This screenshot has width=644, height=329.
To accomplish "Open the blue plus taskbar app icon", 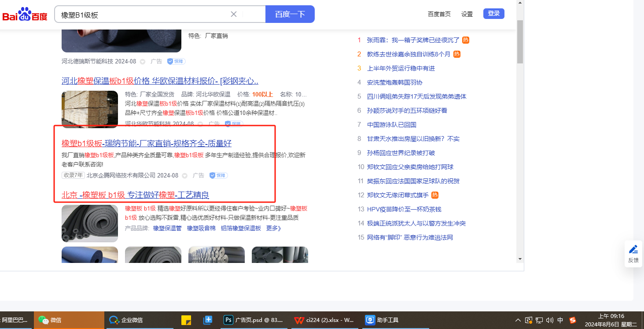I will coord(208,320).
